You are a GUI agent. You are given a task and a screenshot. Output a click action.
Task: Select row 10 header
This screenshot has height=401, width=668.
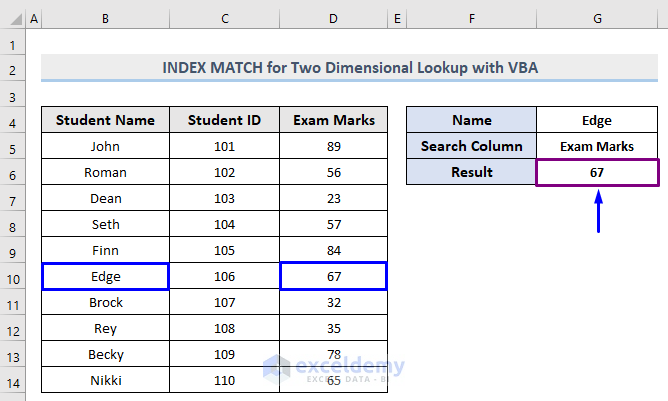pos(13,276)
